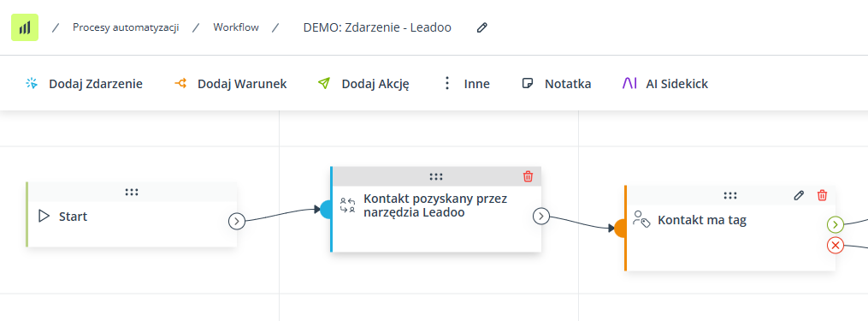Grab the Kontakt ma tag drag handle
Viewport: 868px width, 321px height.
[730, 195]
